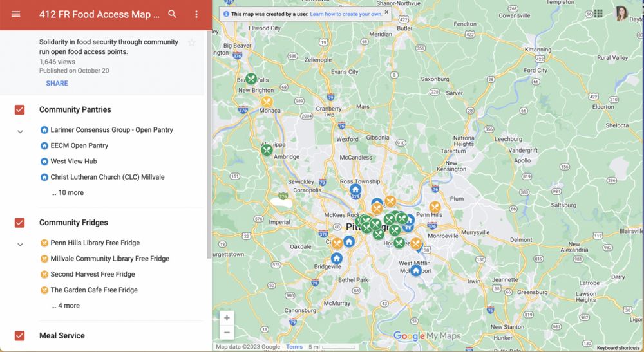This screenshot has width=644, height=352.
Task: Click the orange fridge marker at Penn Hills
Action: pyautogui.click(x=435, y=207)
